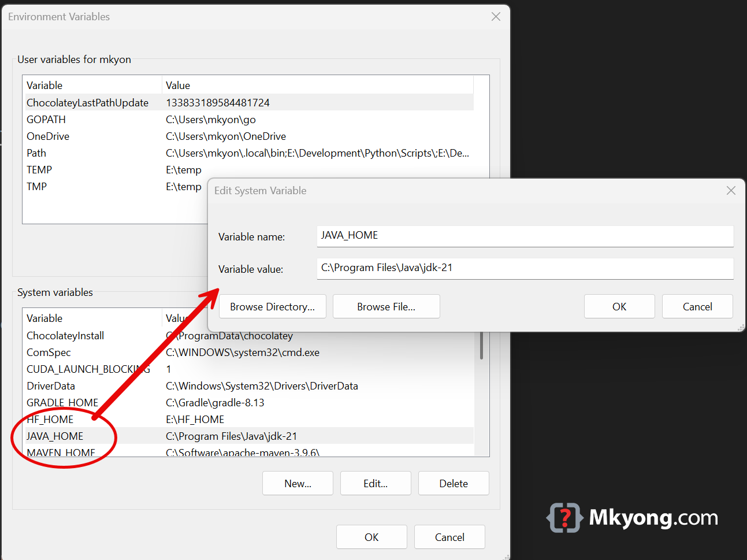
Task: Cancel the Environment Variables window
Action: [449, 537]
